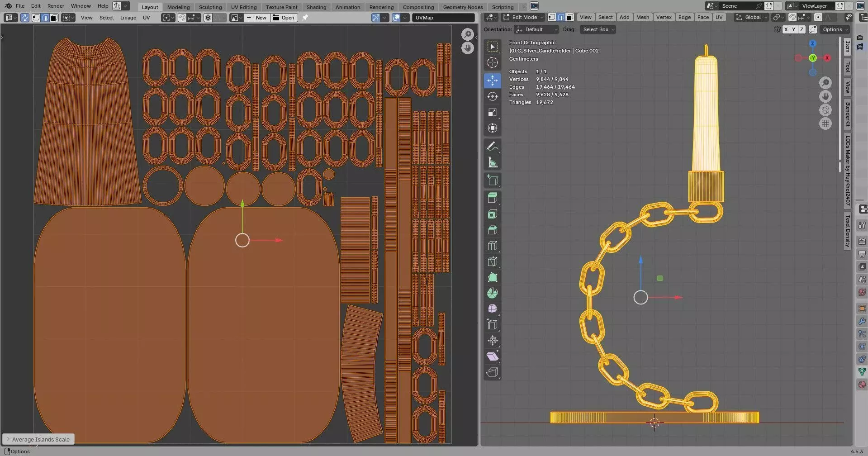Screen dimensions: 868x456
Task: Choose the Shear tool
Action: pyautogui.click(x=493, y=356)
